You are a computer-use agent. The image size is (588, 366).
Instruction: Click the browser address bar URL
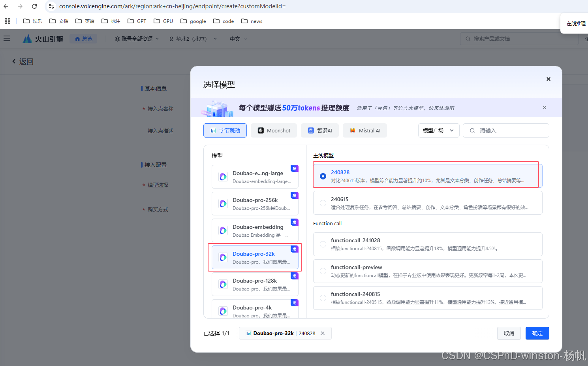pos(172,6)
